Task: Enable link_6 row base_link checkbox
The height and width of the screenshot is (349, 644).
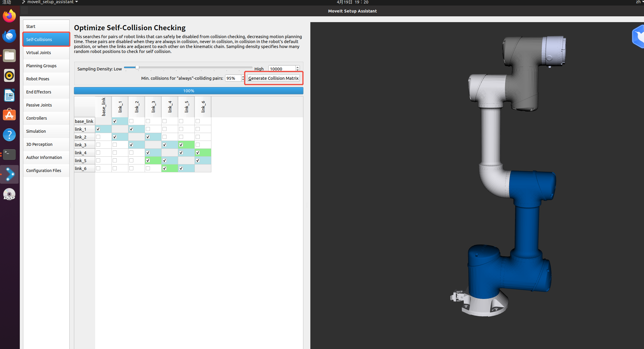Action: [x=98, y=168]
